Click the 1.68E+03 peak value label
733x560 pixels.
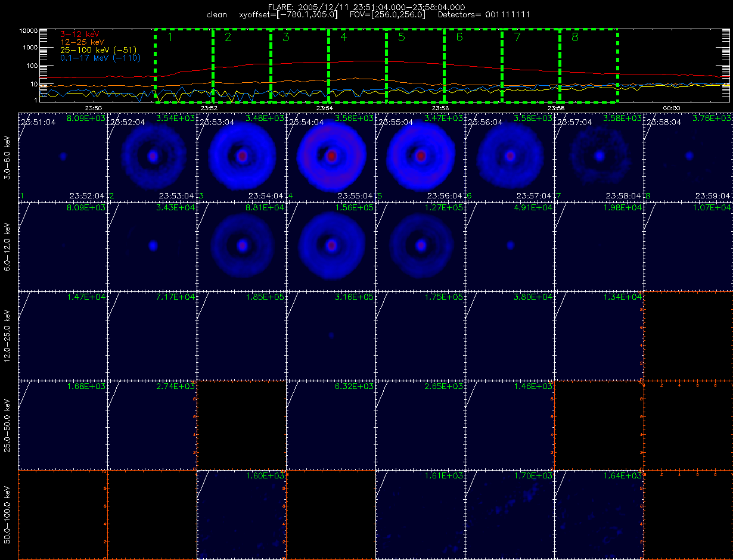coord(87,386)
